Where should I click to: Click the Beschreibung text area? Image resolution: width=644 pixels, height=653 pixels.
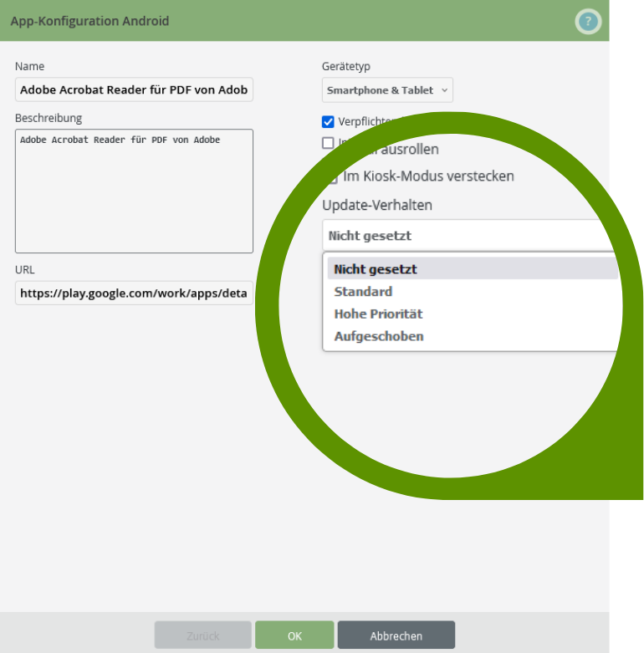[x=134, y=191]
